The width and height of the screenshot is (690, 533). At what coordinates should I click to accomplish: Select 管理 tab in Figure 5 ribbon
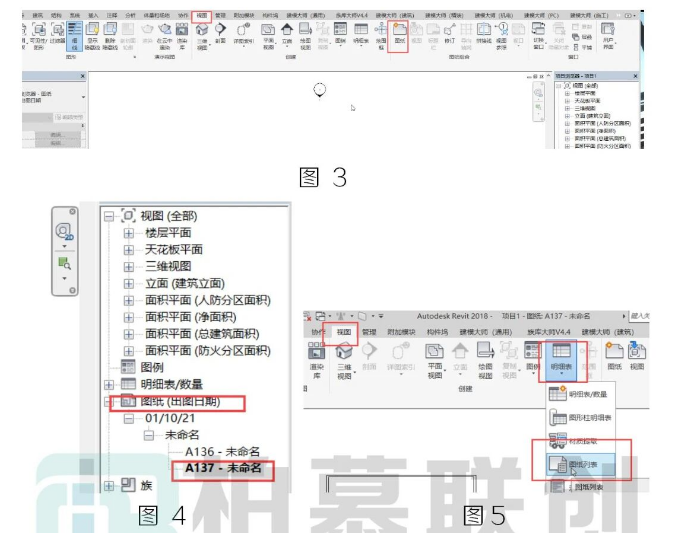click(x=369, y=332)
